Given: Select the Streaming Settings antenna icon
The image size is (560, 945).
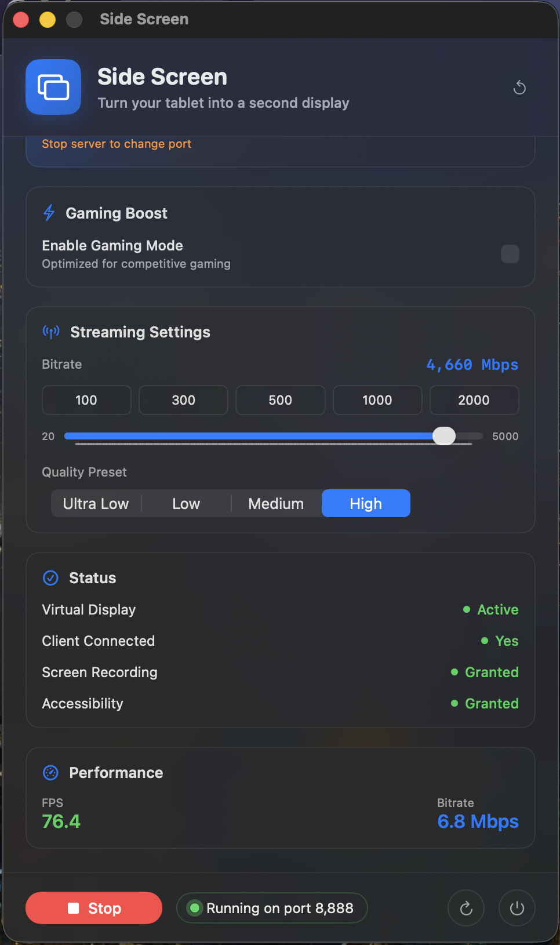Looking at the screenshot, I should pos(51,332).
